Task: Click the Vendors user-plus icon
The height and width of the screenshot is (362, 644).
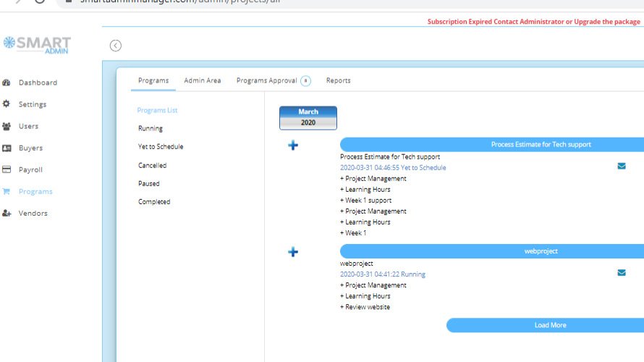Action: tap(7, 214)
